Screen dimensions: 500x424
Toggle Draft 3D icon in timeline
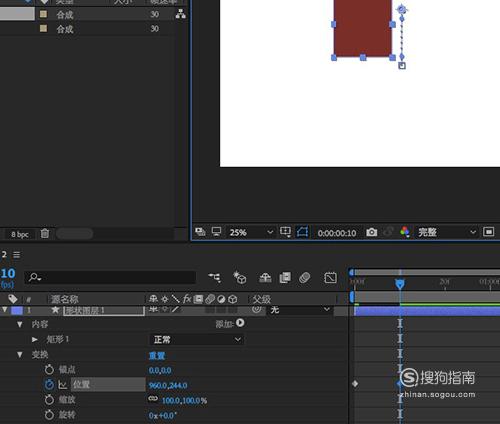(239, 277)
